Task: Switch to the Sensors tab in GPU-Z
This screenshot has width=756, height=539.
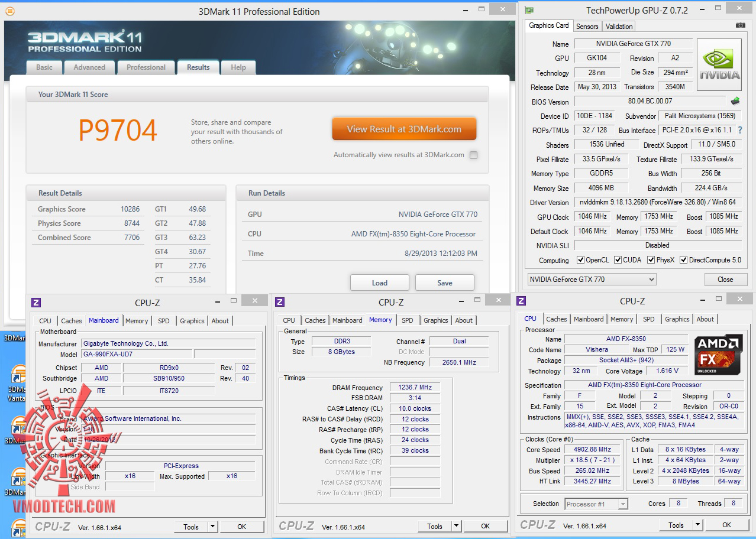Action: point(587,26)
